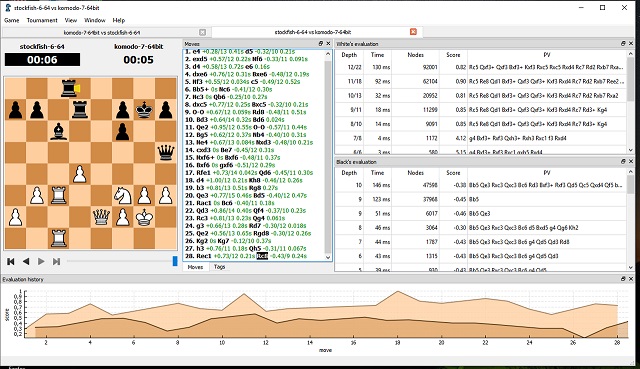This screenshot has width=640, height=369.
Task: Sort White's evaluation by Depth column
Action: (349, 55)
